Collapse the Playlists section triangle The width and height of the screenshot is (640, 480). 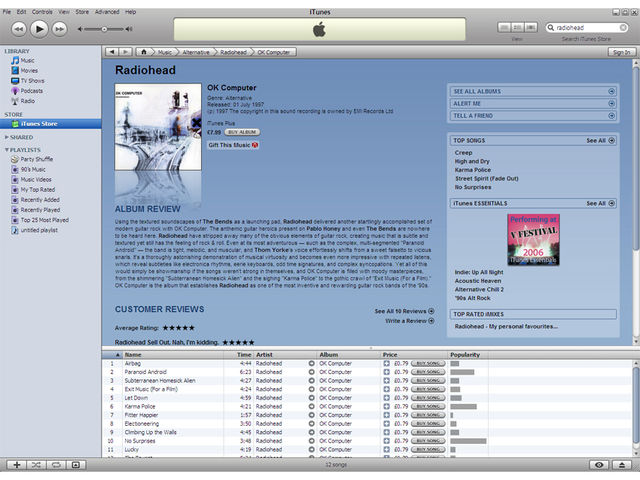[7, 150]
